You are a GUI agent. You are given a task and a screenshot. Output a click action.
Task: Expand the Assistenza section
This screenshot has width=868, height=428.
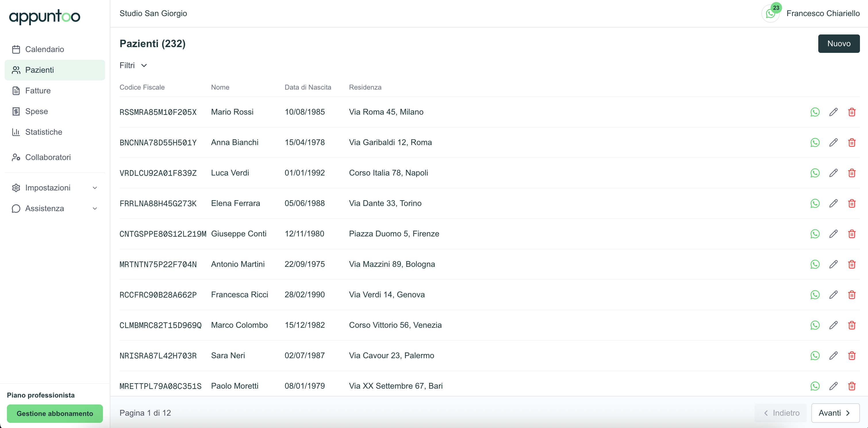[x=55, y=209]
